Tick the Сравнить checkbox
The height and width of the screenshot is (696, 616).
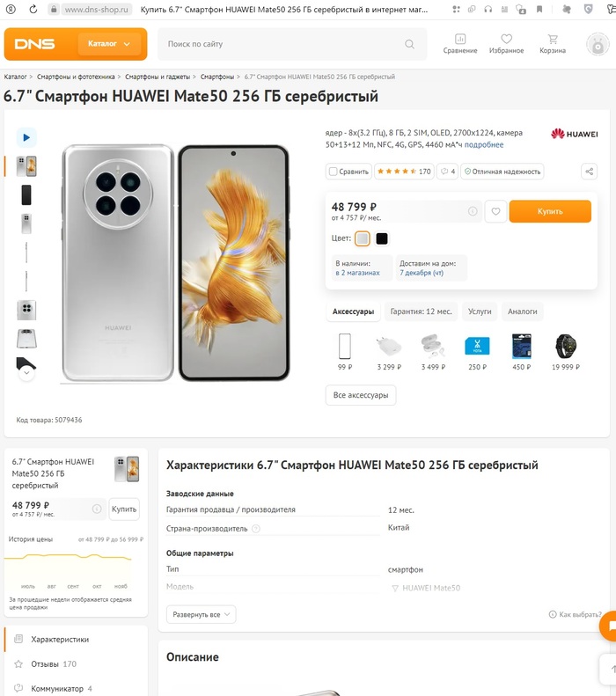[334, 172]
